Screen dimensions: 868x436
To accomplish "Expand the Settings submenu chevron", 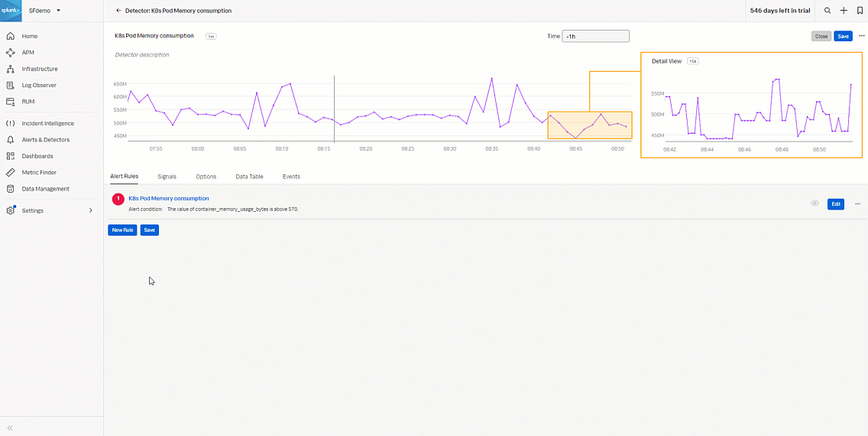I will coord(91,210).
